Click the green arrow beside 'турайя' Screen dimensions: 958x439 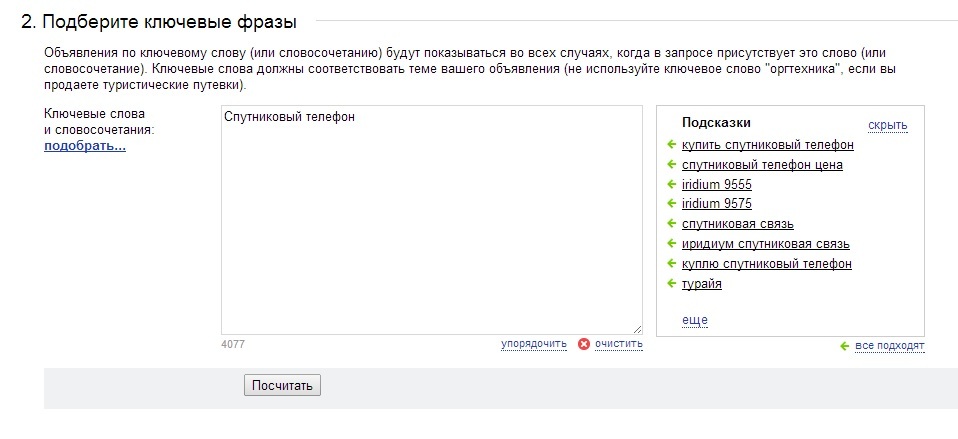point(671,283)
